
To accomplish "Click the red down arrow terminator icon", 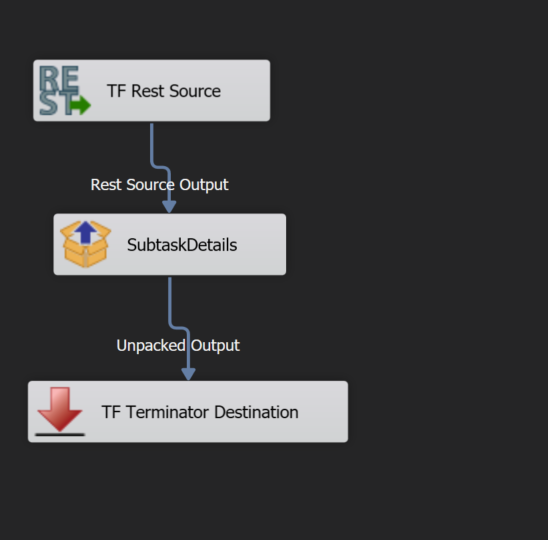I will point(60,409).
